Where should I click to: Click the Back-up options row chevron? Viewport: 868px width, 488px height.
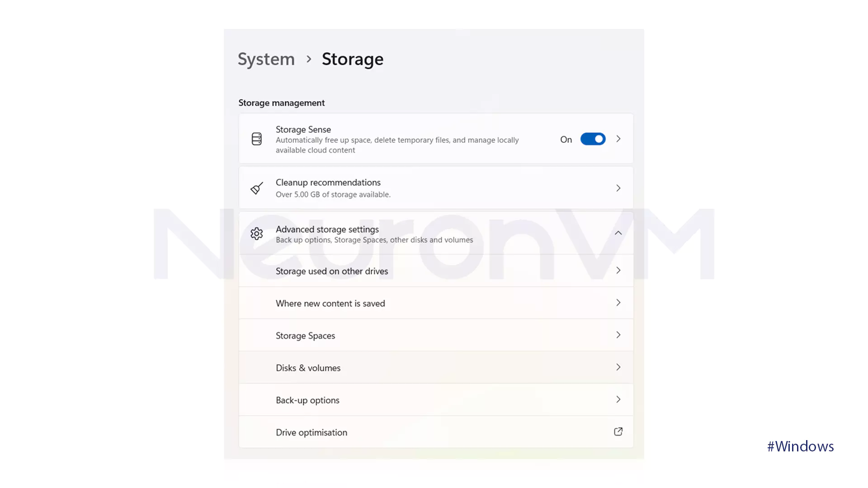[x=618, y=399]
